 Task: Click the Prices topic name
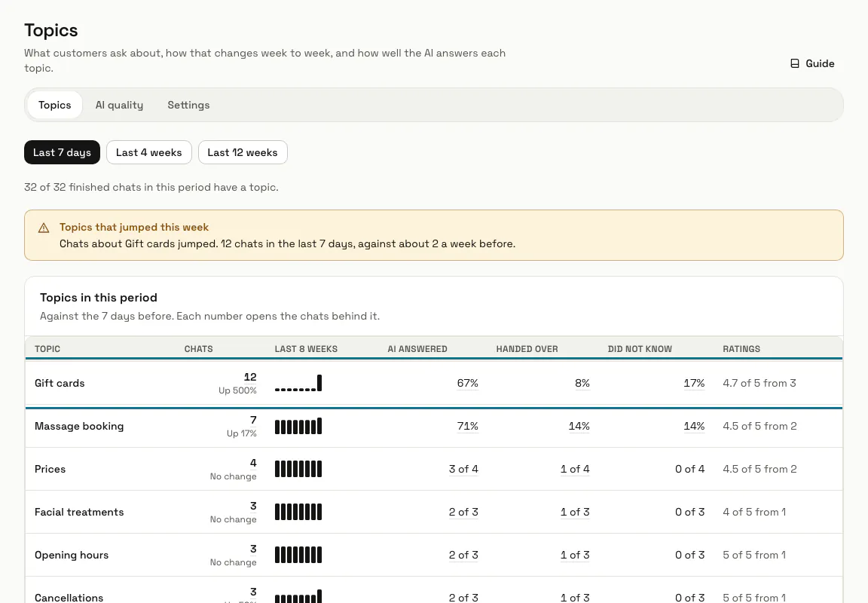50,469
